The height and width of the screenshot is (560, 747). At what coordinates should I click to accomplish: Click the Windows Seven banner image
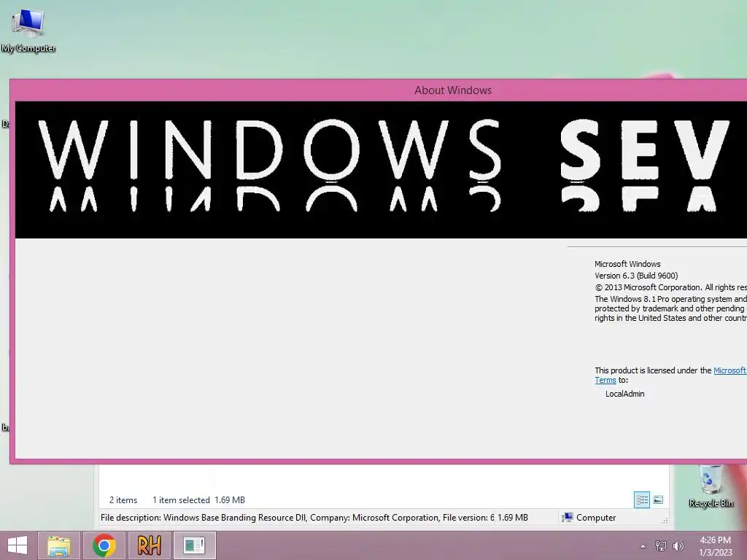coord(381,169)
